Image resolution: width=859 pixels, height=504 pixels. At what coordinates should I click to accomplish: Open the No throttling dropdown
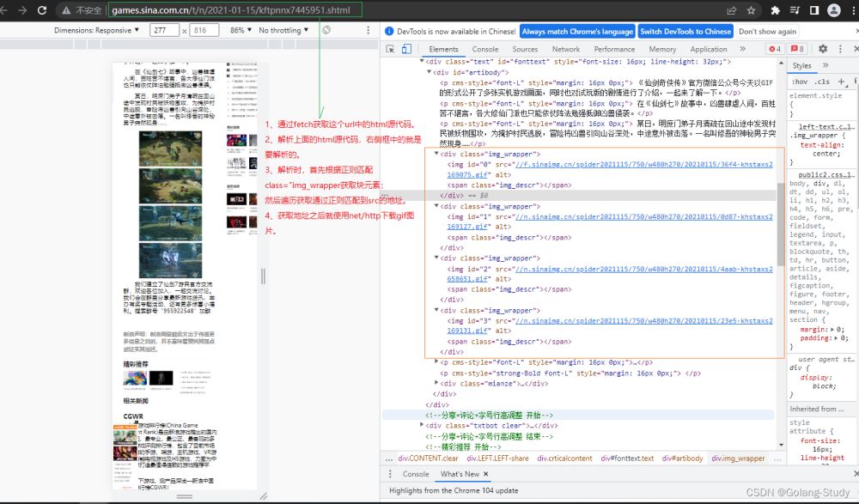[x=283, y=30]
